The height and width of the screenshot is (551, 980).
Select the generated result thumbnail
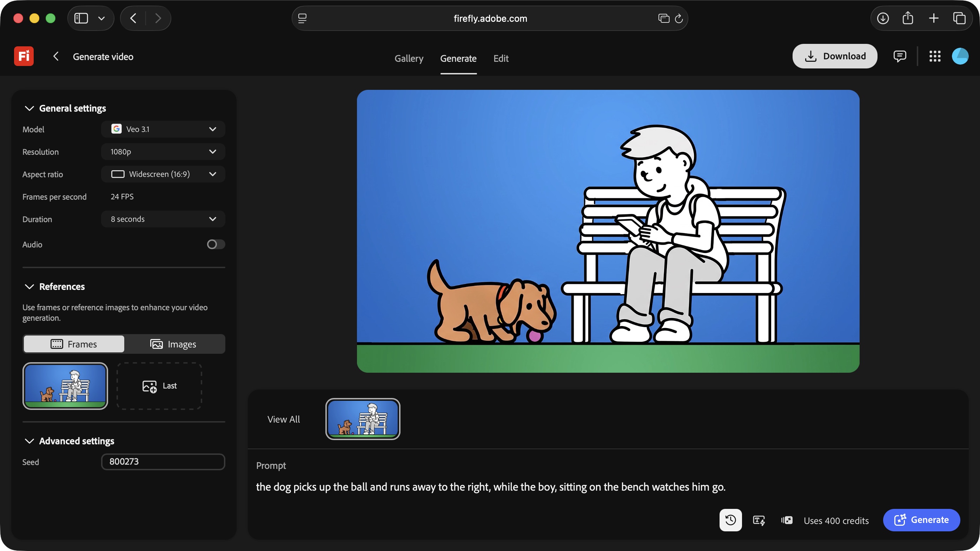[363, 419]
